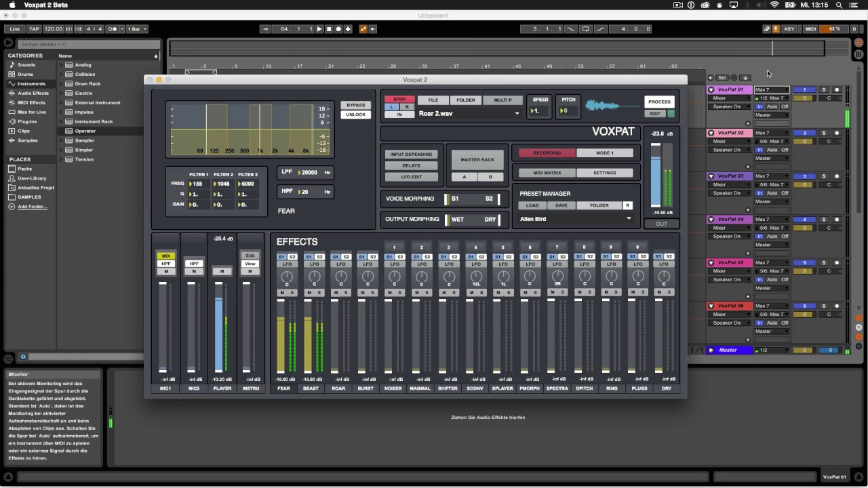Select Max for Live category
868x488 pixels.
point(31,113)
